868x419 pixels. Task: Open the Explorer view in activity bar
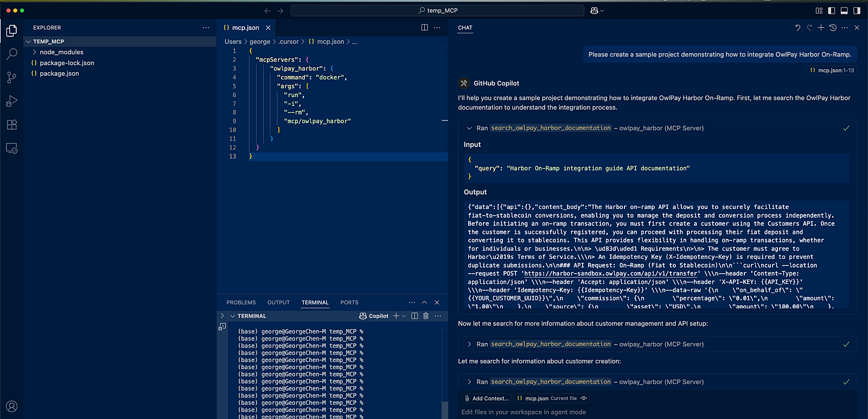tap(11, 31)
